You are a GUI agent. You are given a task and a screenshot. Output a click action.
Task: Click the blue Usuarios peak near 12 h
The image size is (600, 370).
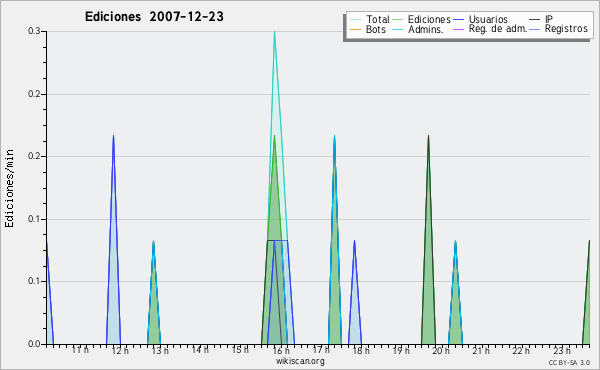click(113, 138)
